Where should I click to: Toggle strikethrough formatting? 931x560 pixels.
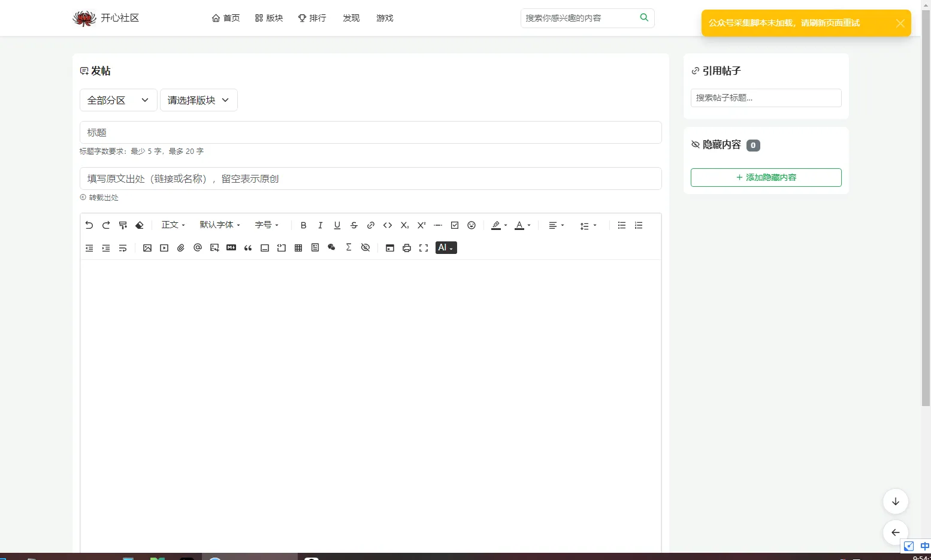click(x=354, y=225)
